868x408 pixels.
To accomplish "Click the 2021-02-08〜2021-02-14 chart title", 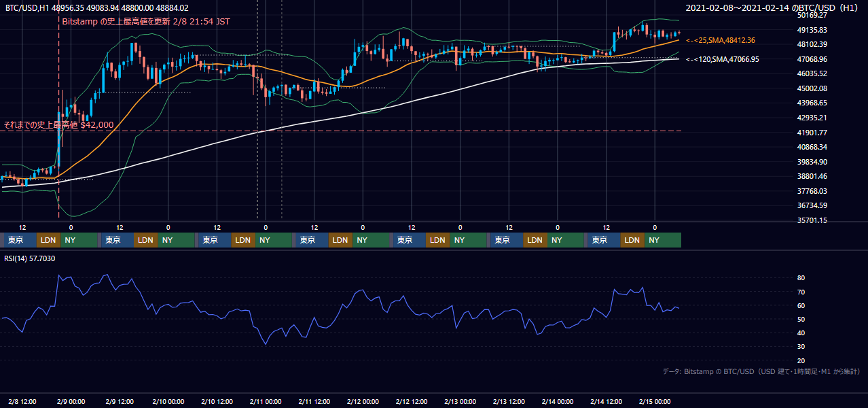I will (772, 7).
